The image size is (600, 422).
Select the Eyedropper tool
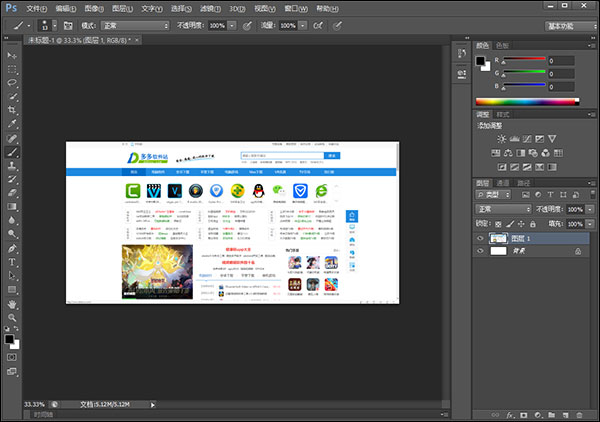click(12, 124)
